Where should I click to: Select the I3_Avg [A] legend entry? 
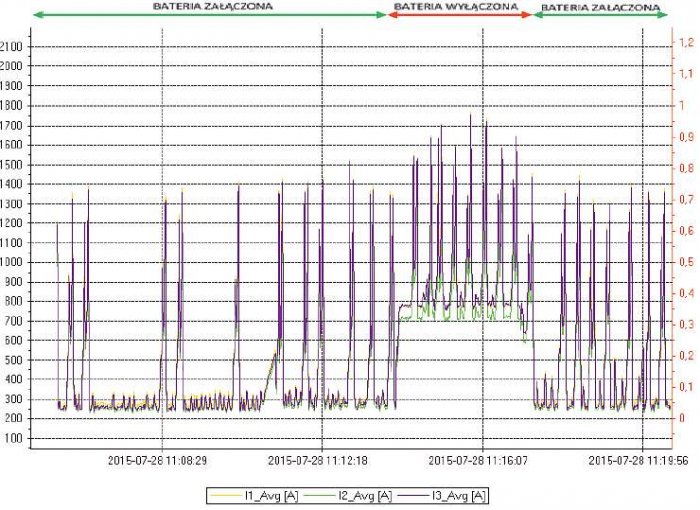point(442,495)
